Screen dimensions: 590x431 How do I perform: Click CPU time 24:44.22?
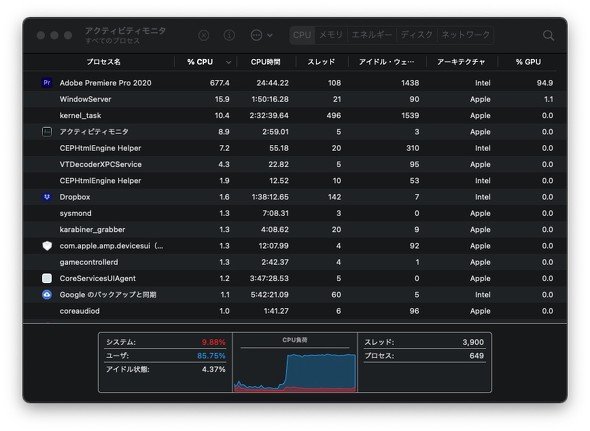(272, 83)
